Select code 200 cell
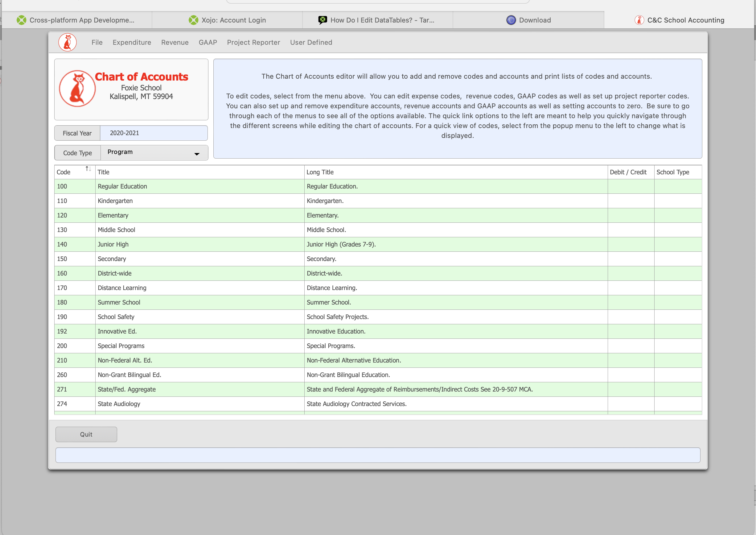This screenshot has height=535, width=756. [75, 346]
